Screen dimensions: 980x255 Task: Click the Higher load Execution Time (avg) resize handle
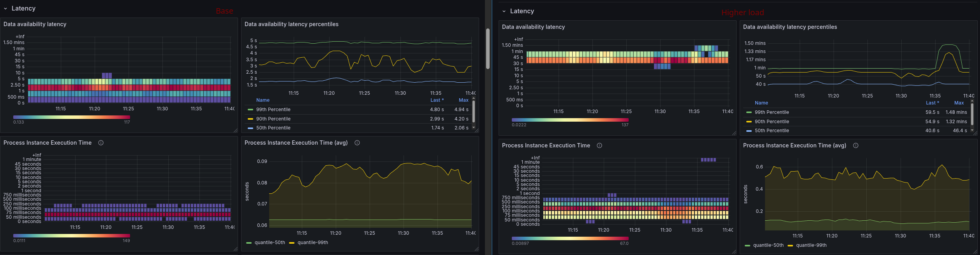coord(975,252)
